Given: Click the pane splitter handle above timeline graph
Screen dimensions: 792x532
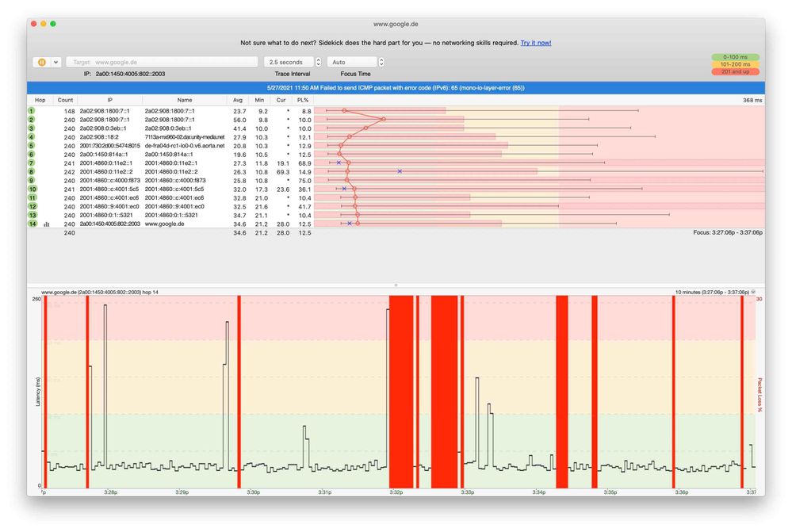Looking at the screenshot, I should click(x=396, y=285).
